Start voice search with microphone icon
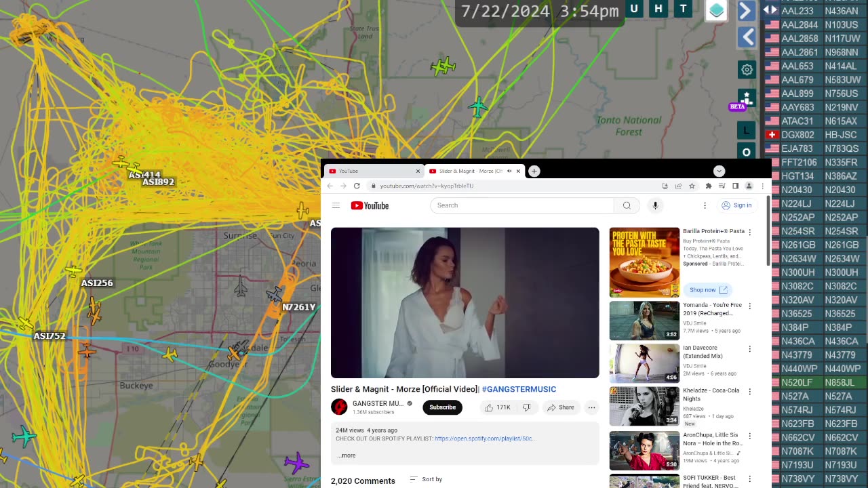Image resolution: width=868 pixels, height=488 pixels. click(x=655, y=205)
